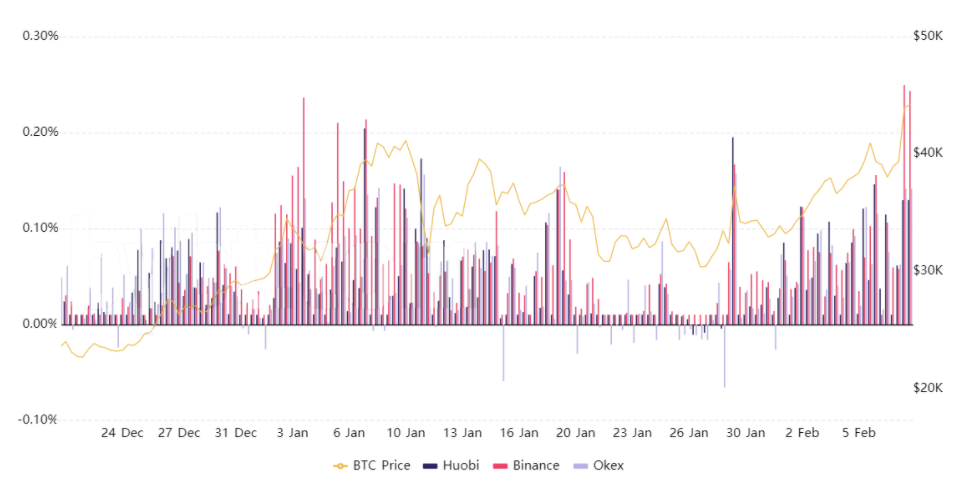This screenshot has height=477, width=957.
Task: Toggle the BTC Price legend entry
Action: pyautogui.click(x=372, y=465)
